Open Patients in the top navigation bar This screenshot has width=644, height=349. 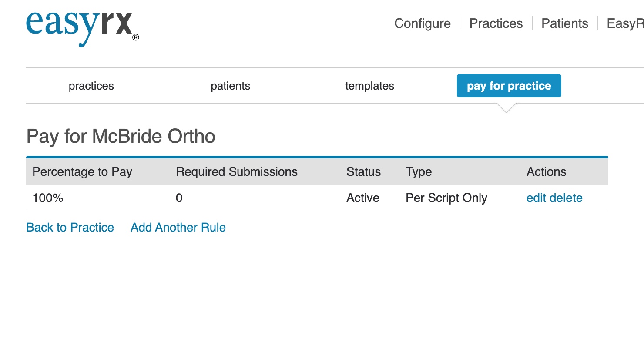click(x=564, y=23)
